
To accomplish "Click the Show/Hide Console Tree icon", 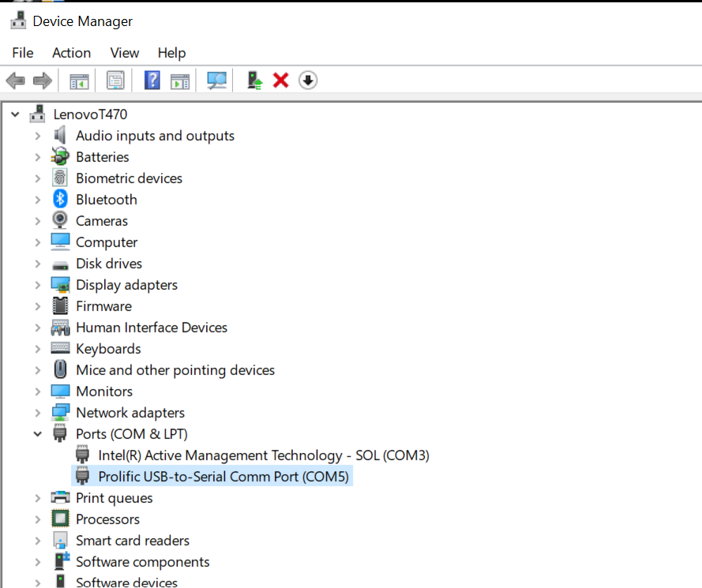I will click(79, 81).
